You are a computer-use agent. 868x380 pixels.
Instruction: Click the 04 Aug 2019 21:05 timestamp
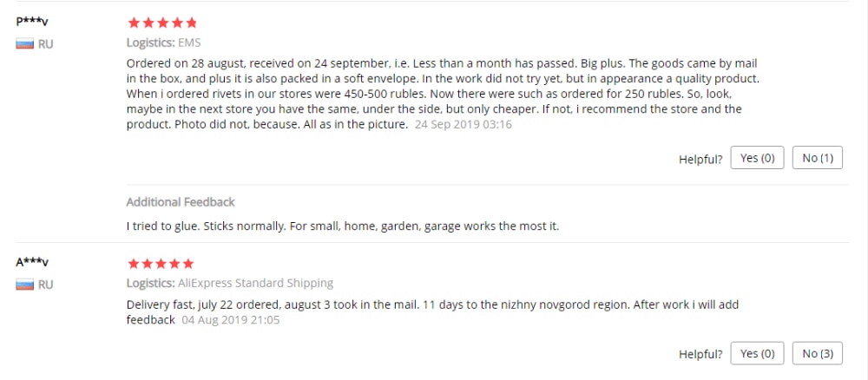tap(231, 320)
